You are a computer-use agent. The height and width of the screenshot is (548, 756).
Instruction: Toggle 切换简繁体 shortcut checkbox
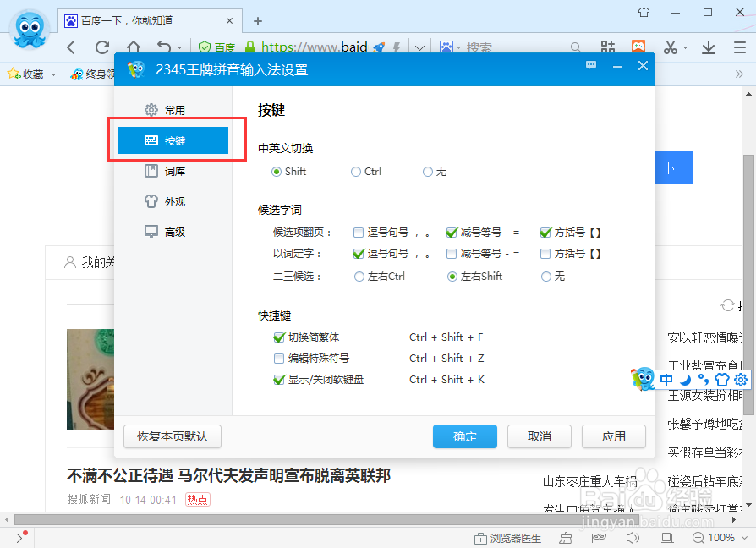(x=279, y=337)
